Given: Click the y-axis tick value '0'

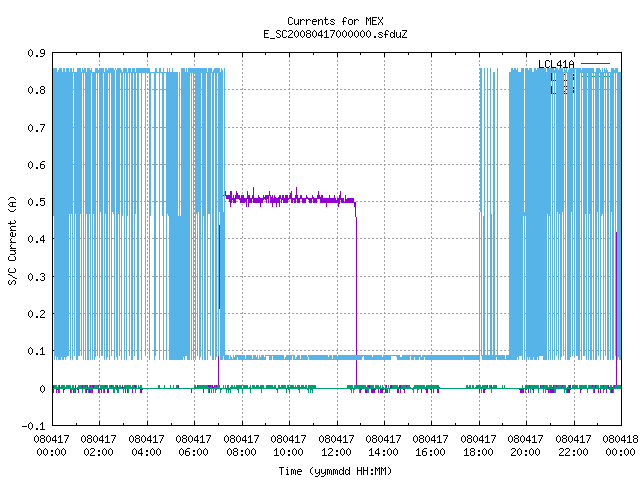Looking at the screenshot, I should [42, 389].
